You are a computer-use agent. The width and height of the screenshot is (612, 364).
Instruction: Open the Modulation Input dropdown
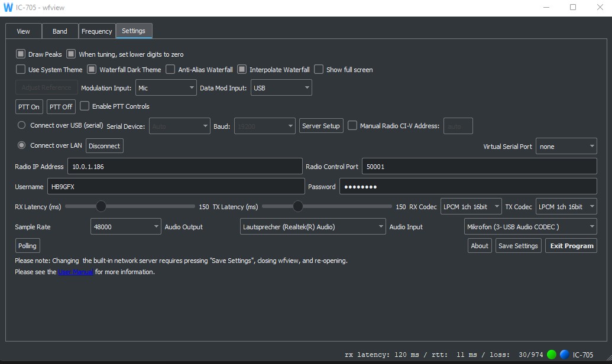pos(166,88)
